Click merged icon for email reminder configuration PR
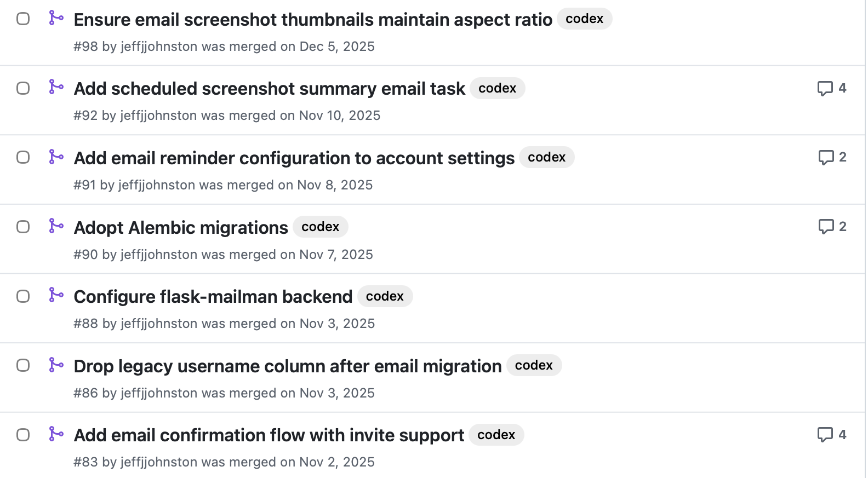 point(56,157)
